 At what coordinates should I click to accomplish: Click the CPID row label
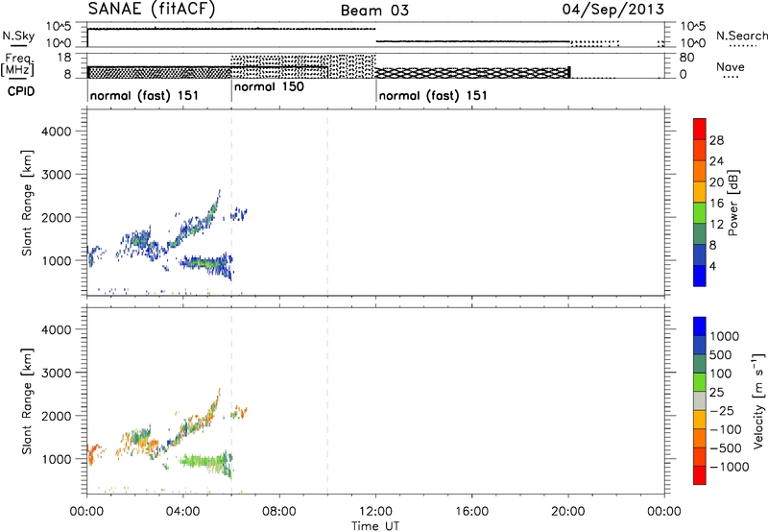(x=21, y=91)
